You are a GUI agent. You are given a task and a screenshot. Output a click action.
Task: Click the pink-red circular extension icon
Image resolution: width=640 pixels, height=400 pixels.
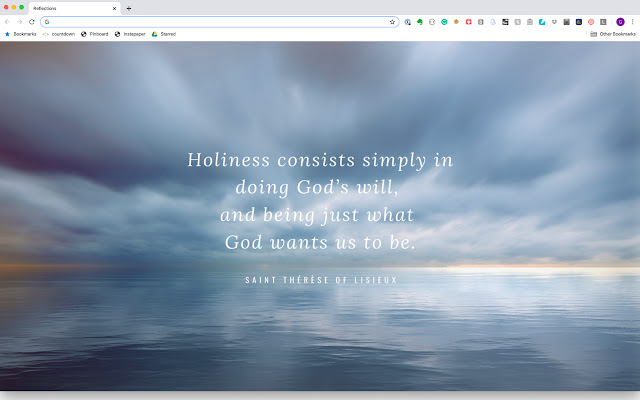[x=591, y=22]
